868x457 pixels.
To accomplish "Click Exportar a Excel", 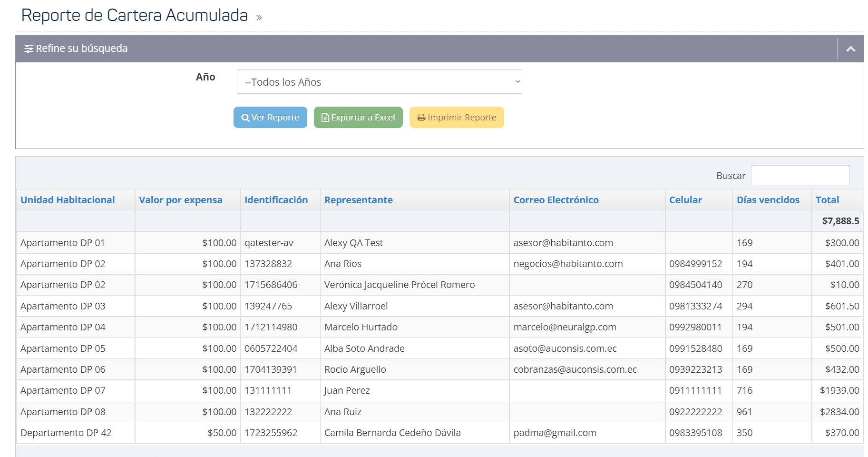I will [358, 117].
